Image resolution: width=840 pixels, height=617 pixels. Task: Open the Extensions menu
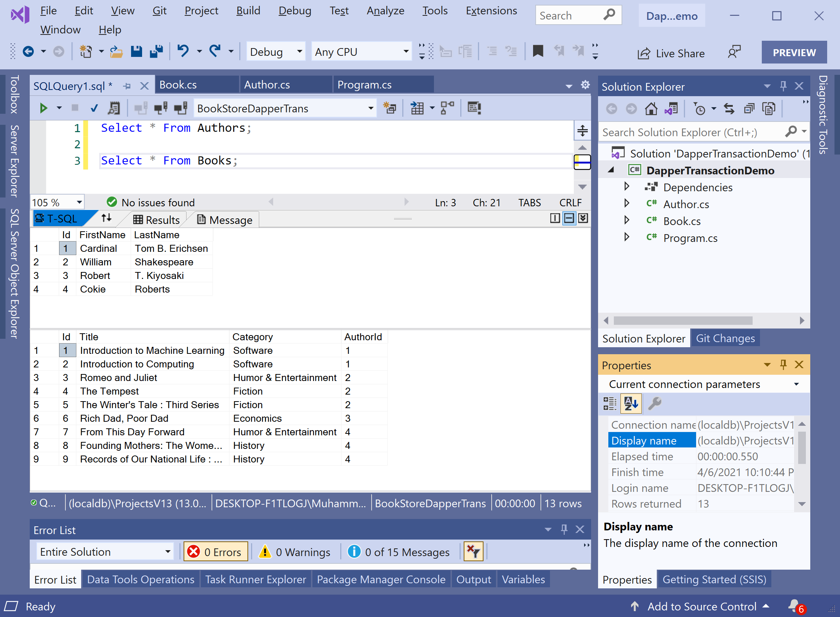pyautogui.click(x=491, y=10)
